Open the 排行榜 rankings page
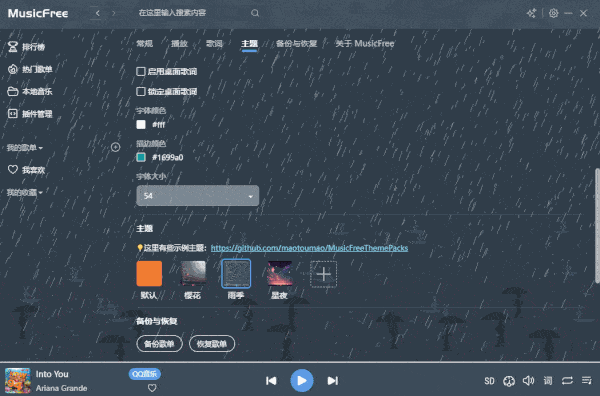Image resolution: width=600 pixels, height=396 pixels. point(27,47)
